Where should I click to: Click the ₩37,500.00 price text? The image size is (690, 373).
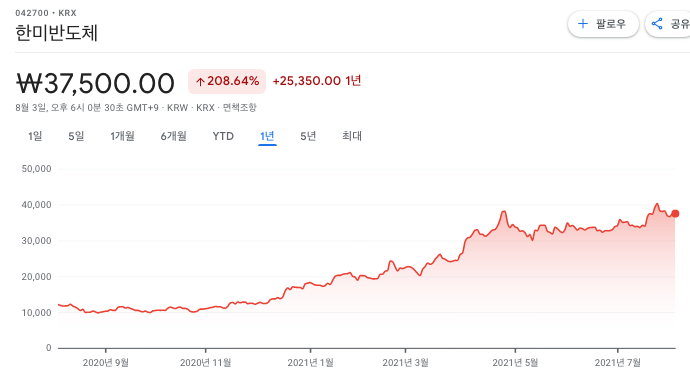(95, 83)
